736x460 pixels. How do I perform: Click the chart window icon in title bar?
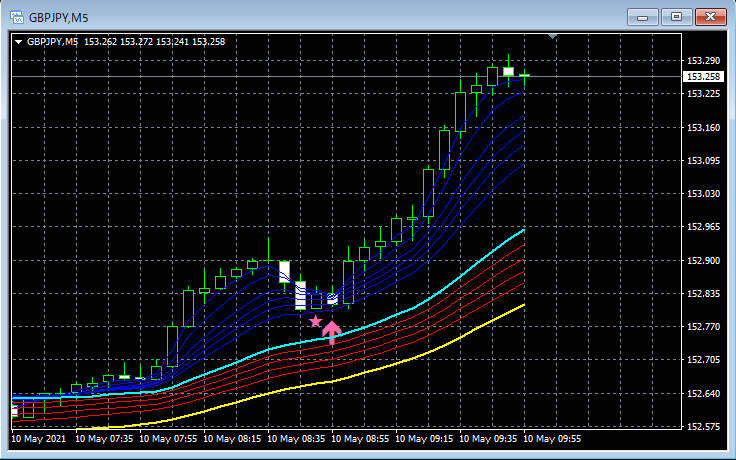pyautogui.click(x=16, y=18)
